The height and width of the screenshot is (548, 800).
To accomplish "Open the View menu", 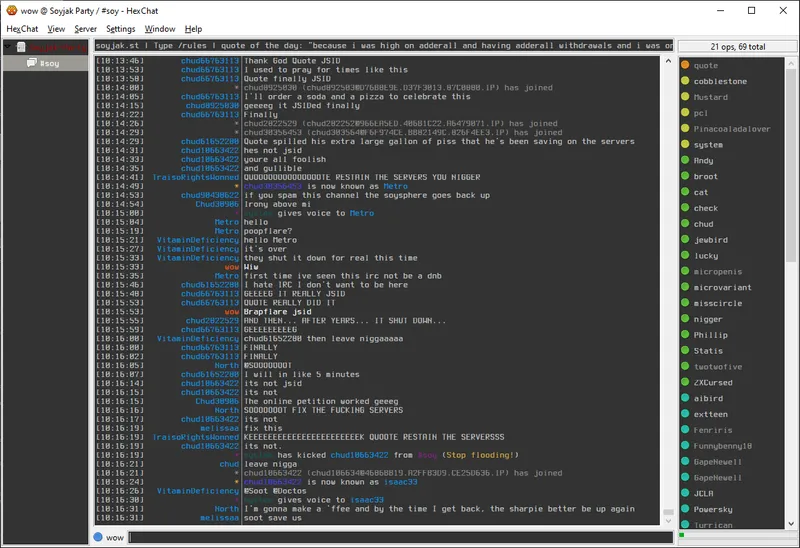I will [x=56, y=29].
